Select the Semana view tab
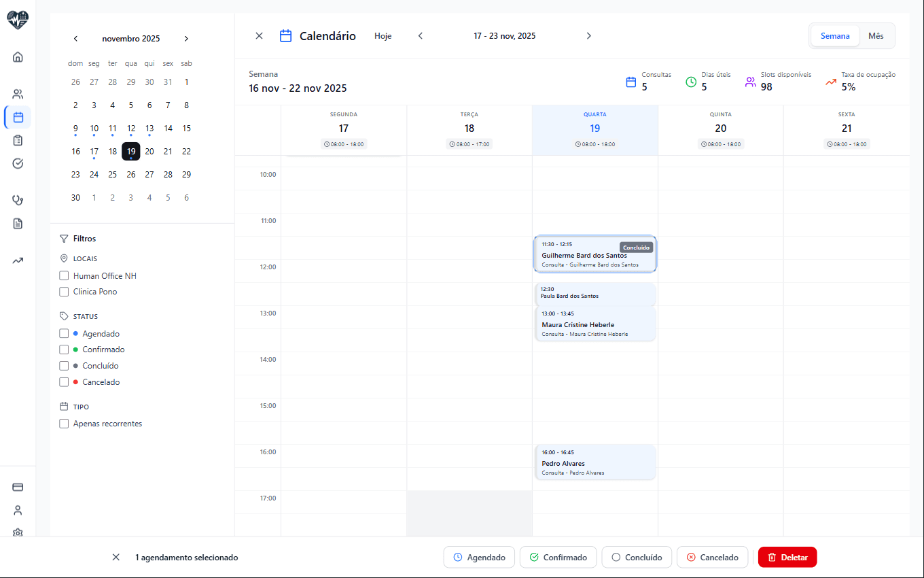Viewport: 924px width, 578px height. click(x=835, y=35)
